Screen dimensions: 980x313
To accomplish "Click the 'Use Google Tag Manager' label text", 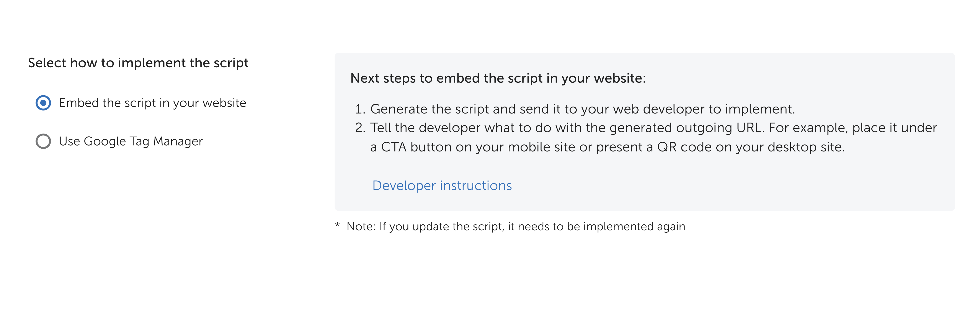I will [x=130, y=141].
